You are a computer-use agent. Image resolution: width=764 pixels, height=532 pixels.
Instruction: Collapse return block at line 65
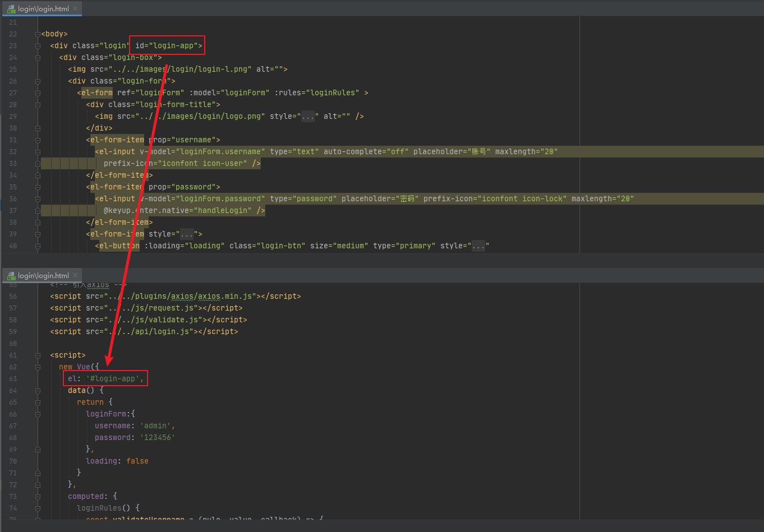pos(38,403)
